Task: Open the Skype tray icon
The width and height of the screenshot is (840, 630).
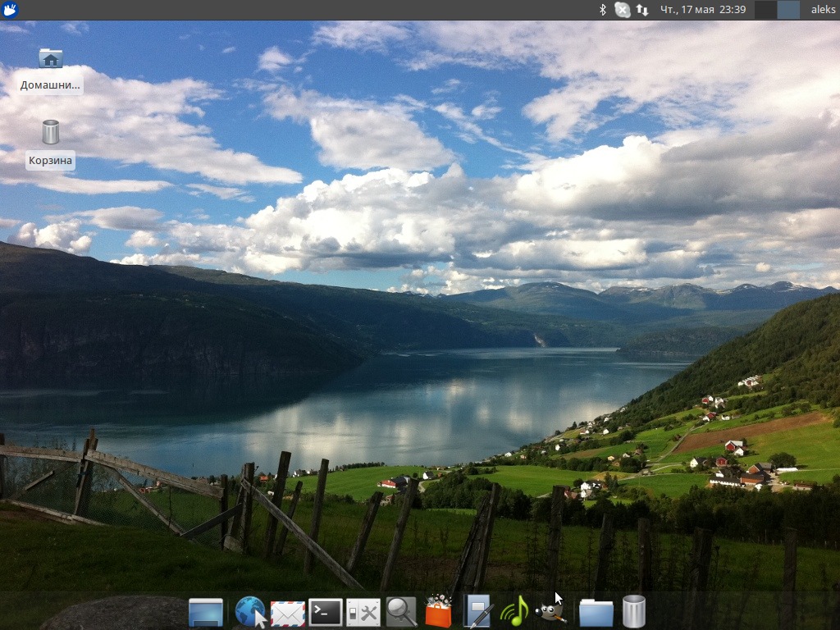Action: point(622,10)
